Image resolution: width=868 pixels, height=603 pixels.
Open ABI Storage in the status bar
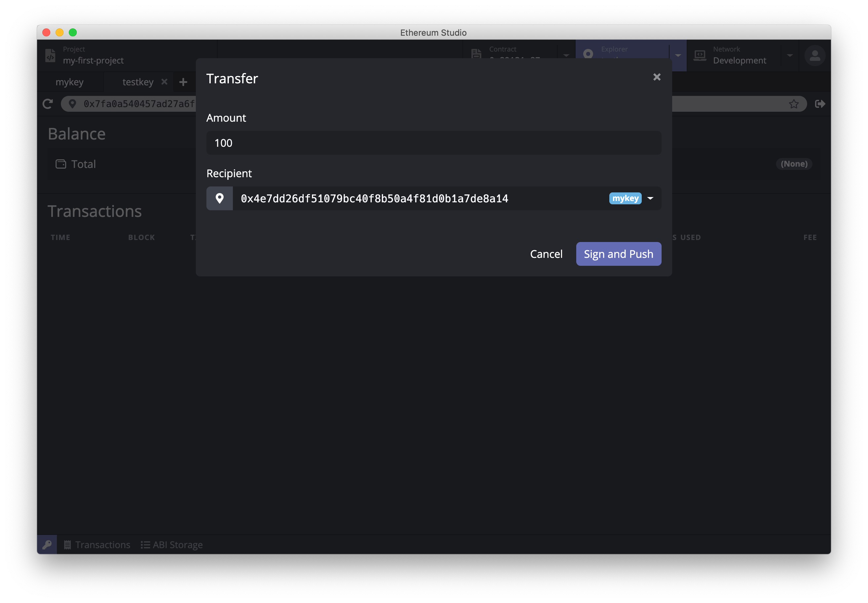coord(172,544)
